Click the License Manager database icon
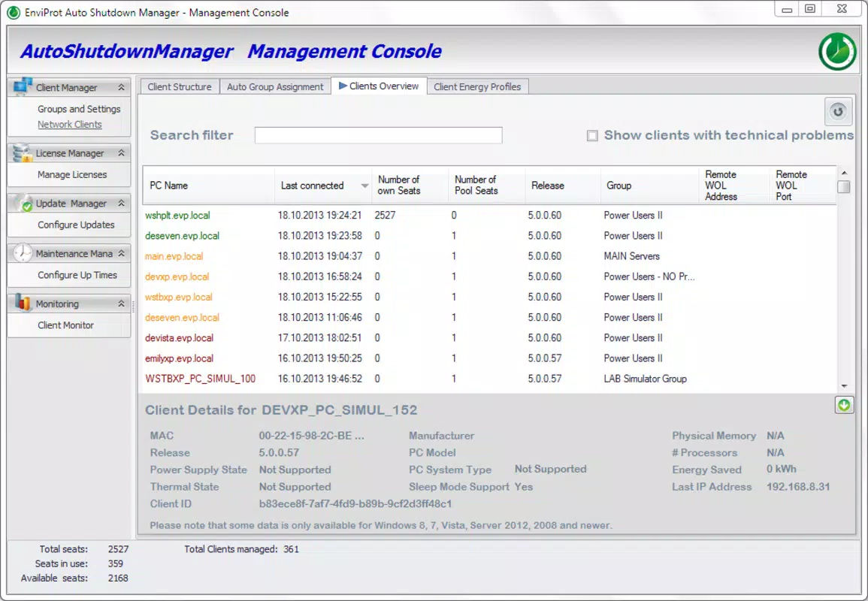This screenshot has width=868, height=601. 23,153
